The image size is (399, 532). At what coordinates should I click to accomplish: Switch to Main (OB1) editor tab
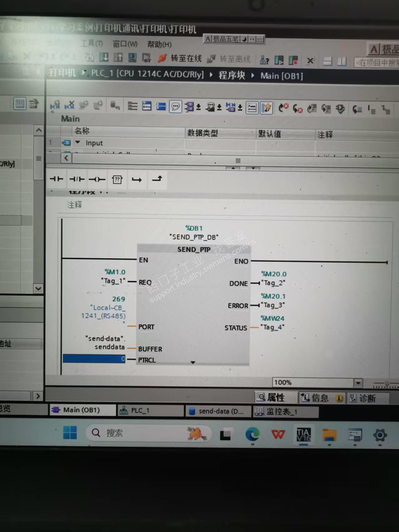click(82, 410)
